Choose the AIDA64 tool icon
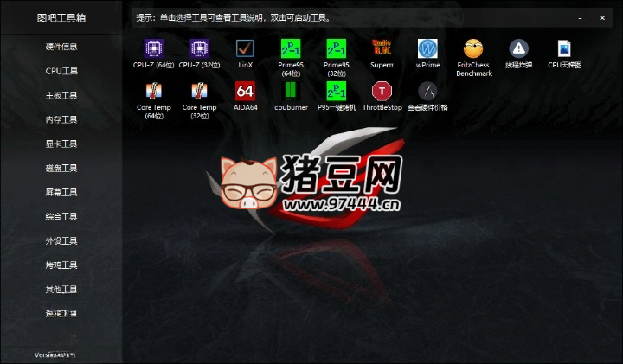Screen dimensions: 623x364 [245, 91]
